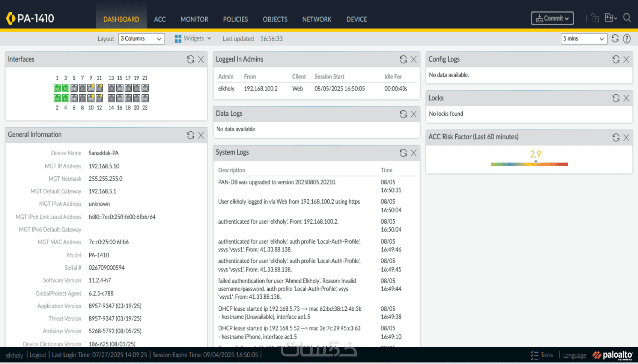Click the 2.9 risk factor value

[536, 154]
